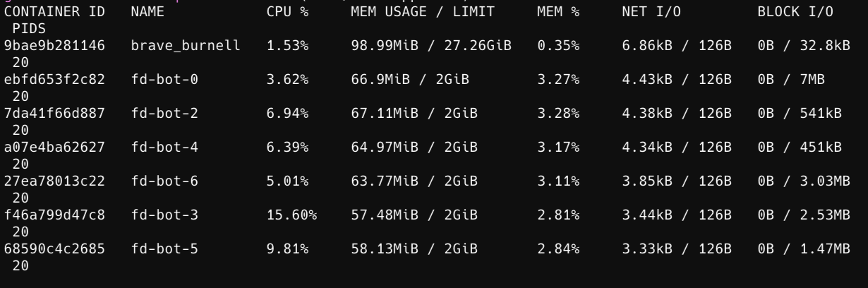Click container ID 68590c4c2685
Viewport: 868px width, 288px height.
[x=54, y=249]
